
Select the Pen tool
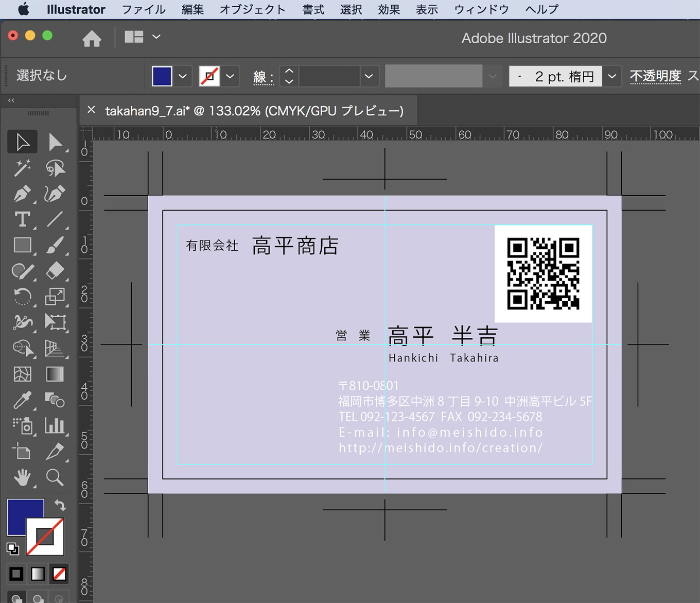22,194
